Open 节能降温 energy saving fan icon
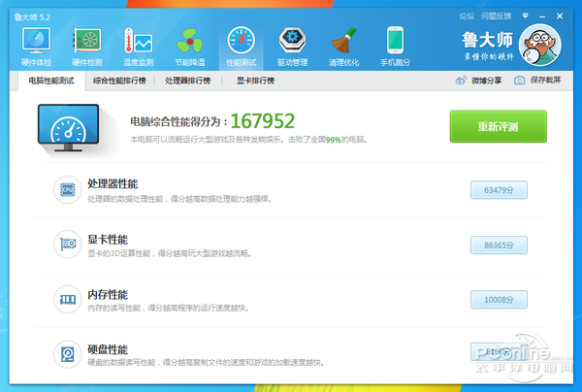This screenshot has width=582, height=392. point(190,40)
